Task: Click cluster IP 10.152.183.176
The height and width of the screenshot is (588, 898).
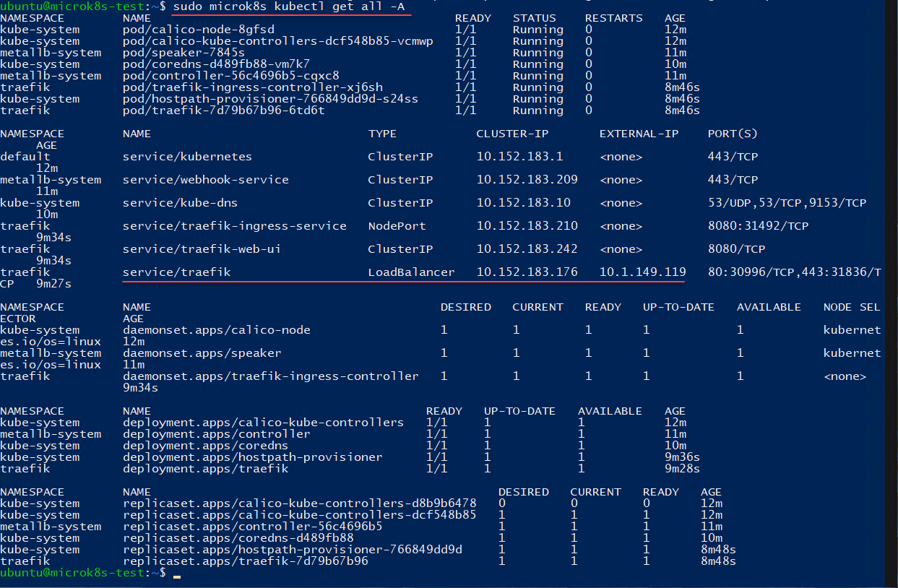Action: (x=527, y=272)
